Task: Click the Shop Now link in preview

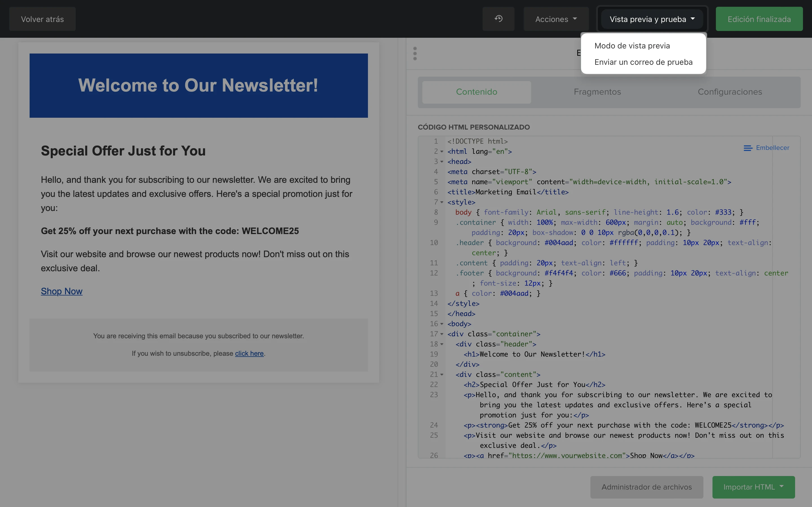Action: tap(62, 291)
